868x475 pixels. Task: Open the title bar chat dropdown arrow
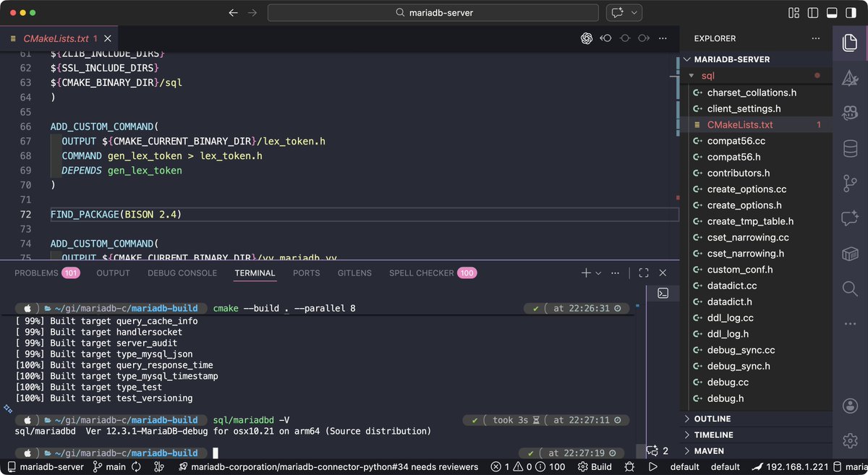coord(634,13)
